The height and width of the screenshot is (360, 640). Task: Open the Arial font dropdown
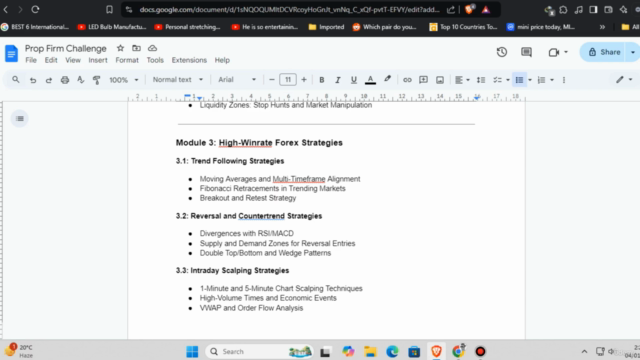[x=237, y=80]
